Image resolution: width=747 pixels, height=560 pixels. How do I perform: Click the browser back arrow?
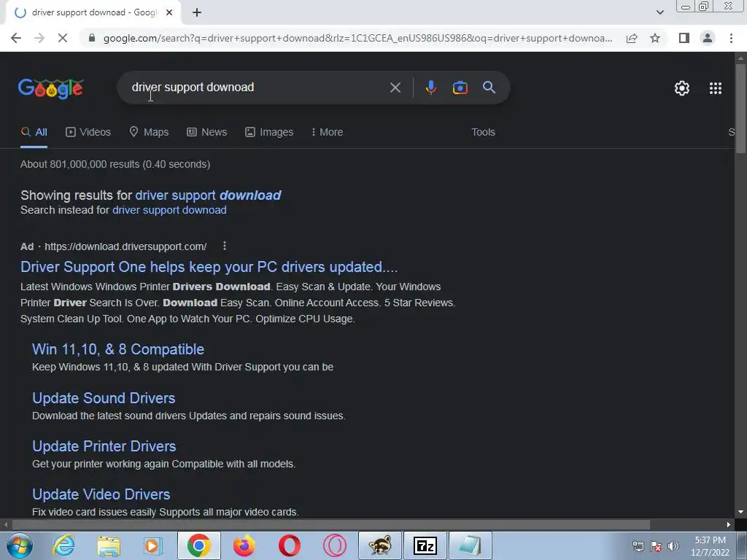(16, 38)
